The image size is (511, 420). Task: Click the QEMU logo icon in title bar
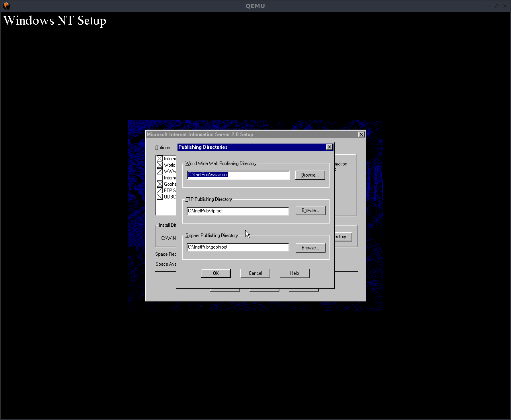coord(6,6)
